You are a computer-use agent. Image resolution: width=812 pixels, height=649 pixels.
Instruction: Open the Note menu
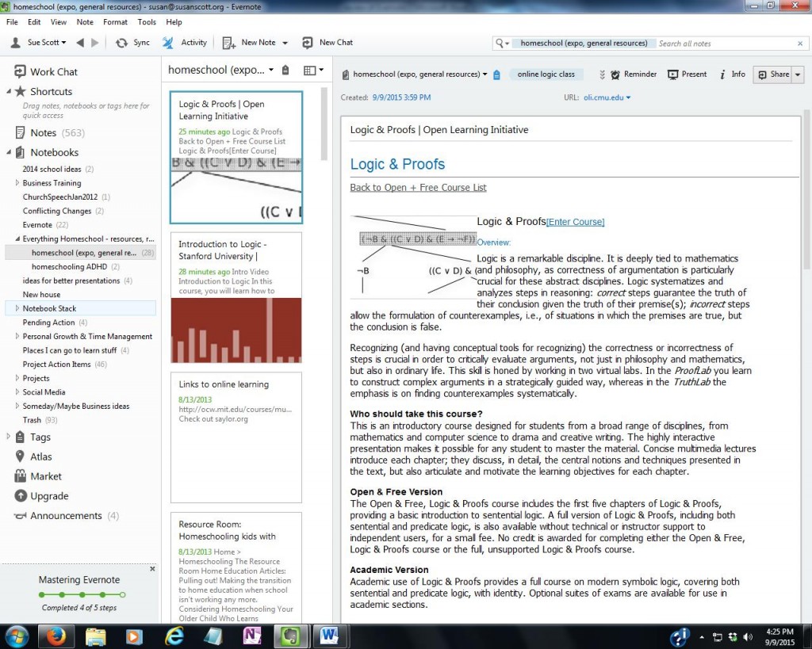pos(85,21)
